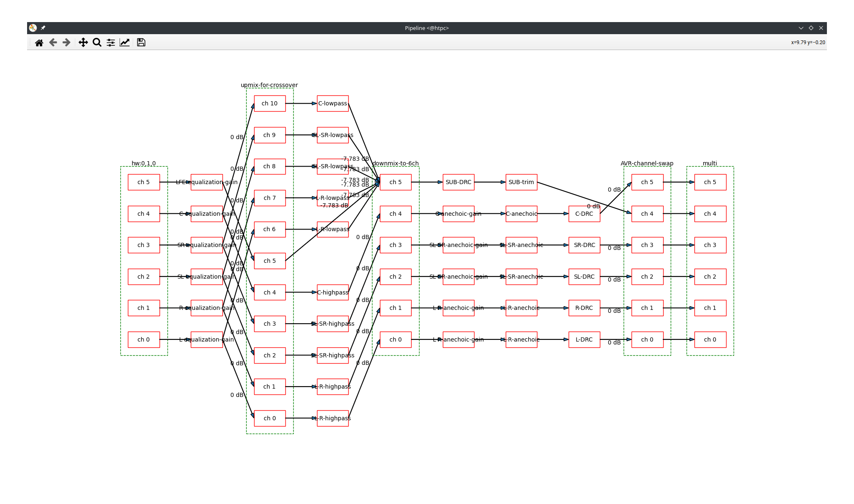Screen dimensions: 854x504
Task: Click the SUB-trim node
Action: pyautogui.click(x=522, y=182)
